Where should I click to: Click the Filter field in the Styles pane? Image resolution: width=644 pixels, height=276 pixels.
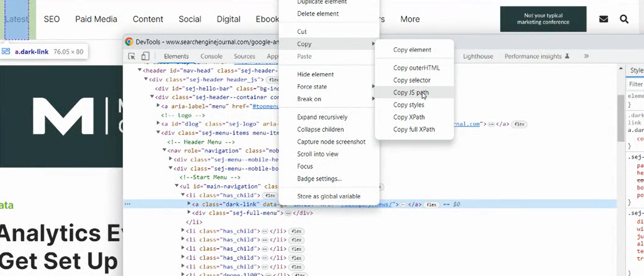point(635,84)
